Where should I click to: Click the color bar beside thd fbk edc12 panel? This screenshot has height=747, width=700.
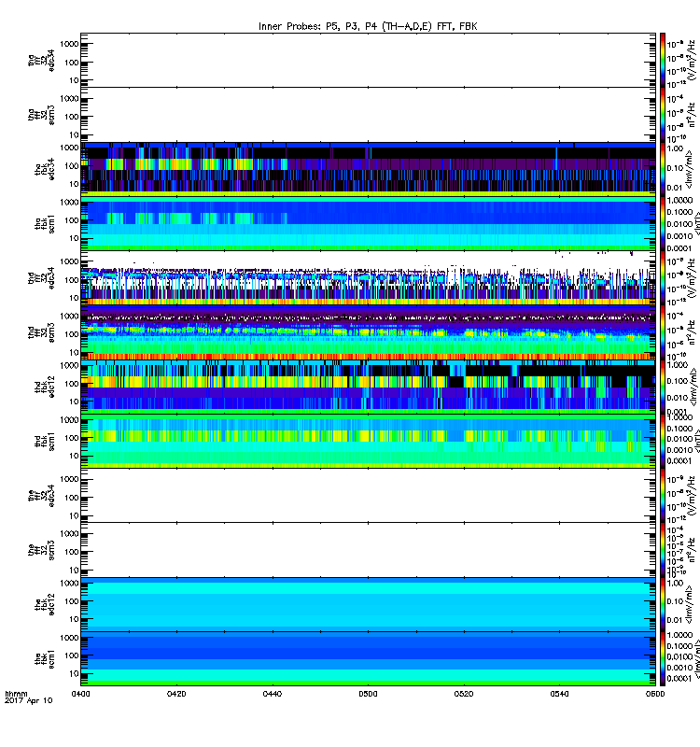point(663,387)
